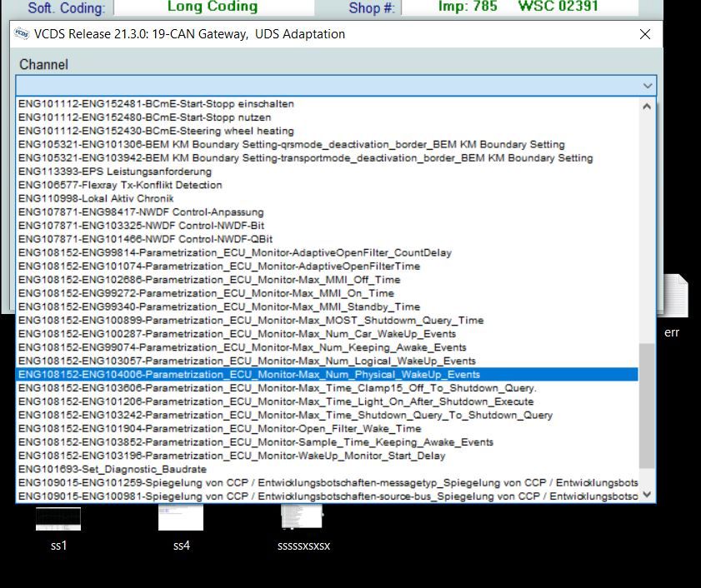Image resolution: width=701 pixels, height=588 pixels.
Task: Select AdaptiveOpenFilterTime channel
Action: pyautogui.click(x=327, y=267)
